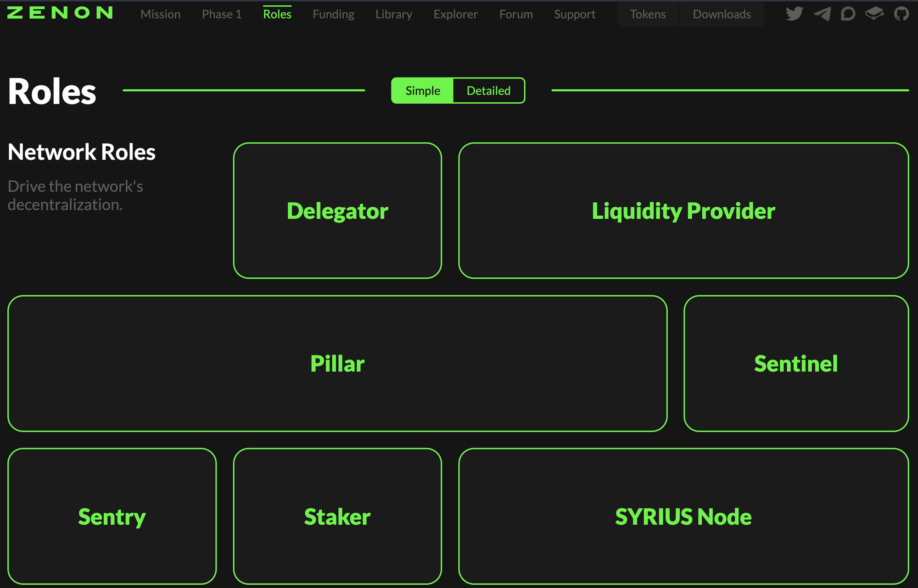
Task: Switch view to Detailed mode
Action: [x=488, y=91]
